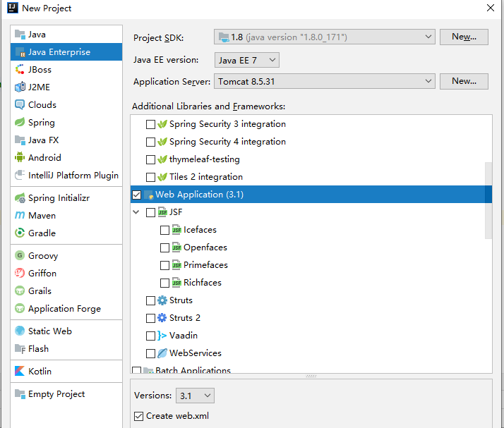Click the Java FX folder icon

(20, 140)
